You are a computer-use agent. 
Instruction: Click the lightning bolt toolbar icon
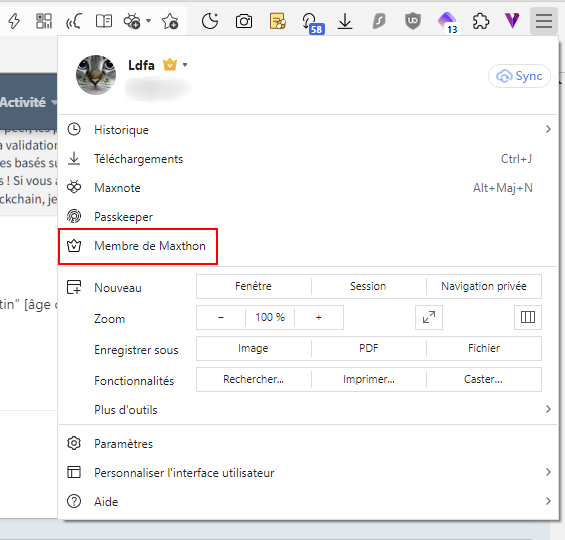(x=14, y=21)
